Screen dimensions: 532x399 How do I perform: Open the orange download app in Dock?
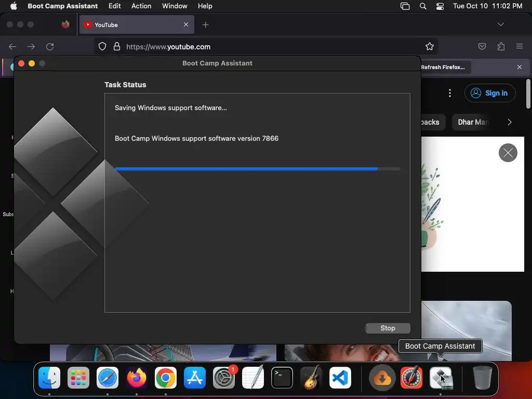[382, 378]
